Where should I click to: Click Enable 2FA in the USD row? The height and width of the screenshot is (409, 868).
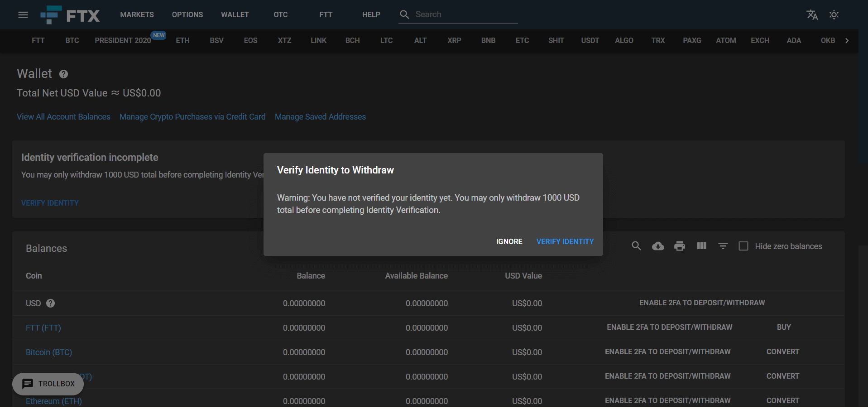point(702,303)
